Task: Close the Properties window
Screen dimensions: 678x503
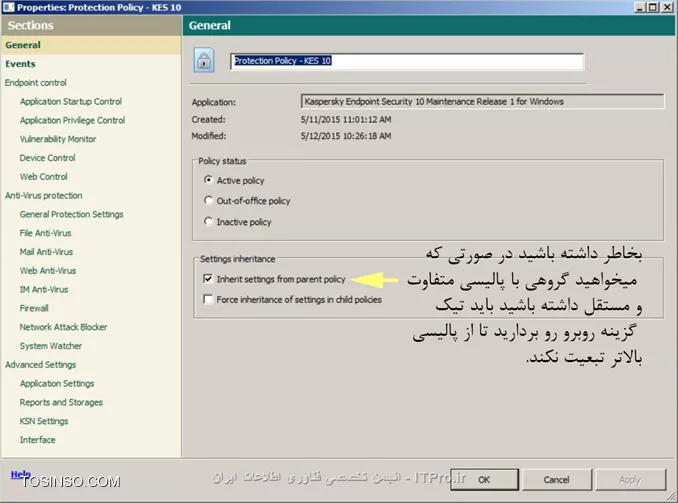Action: (x=667, y=7)
